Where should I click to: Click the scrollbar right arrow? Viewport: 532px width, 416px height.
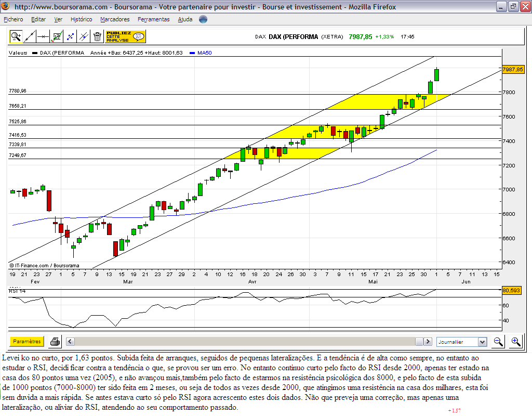pyautogui.click(x=428, y=342)
